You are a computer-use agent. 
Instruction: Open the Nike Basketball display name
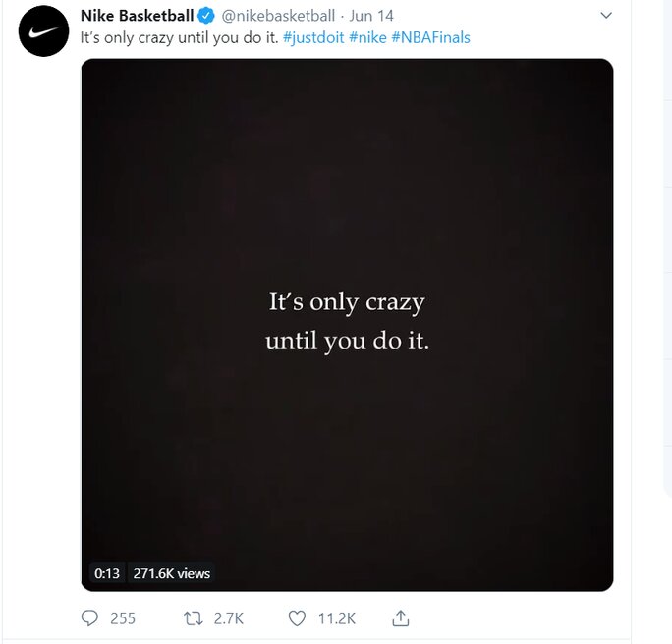(137, 16)
